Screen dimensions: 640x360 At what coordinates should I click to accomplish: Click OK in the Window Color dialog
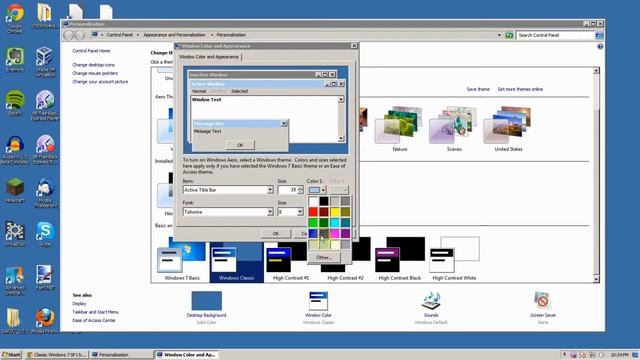(276, 233)
